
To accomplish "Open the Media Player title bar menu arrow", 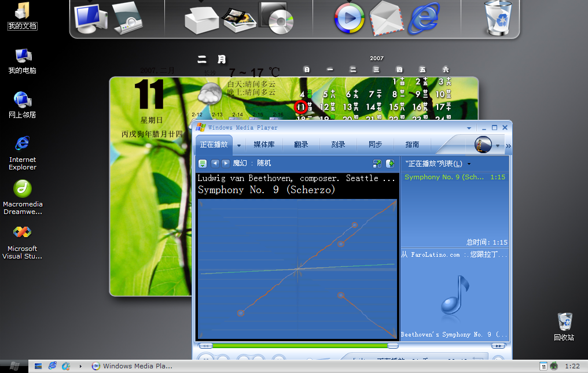I will point(469,128).
